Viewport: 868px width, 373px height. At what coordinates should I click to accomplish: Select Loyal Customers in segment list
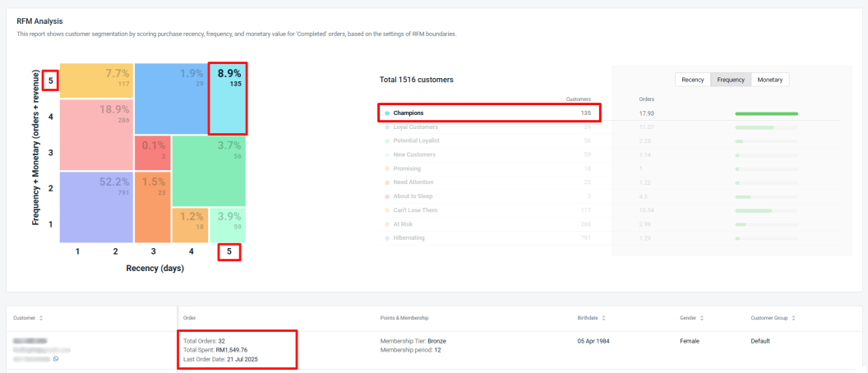click(489, 127)
